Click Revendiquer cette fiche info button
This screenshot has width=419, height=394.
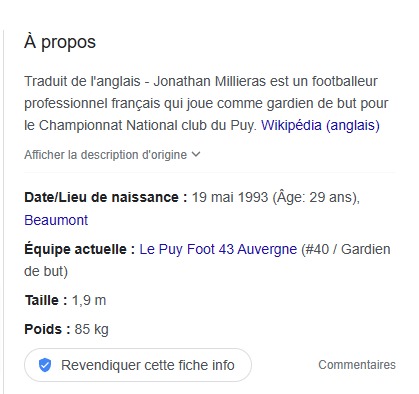point(138,365)
